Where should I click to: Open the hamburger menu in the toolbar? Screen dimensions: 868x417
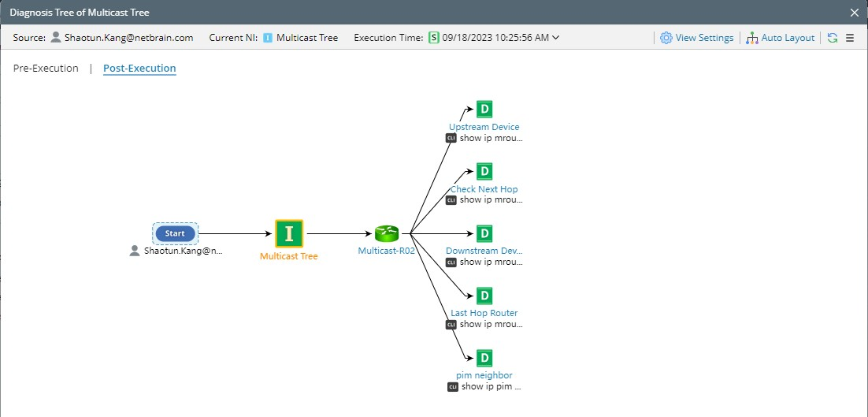pos(850,38)
